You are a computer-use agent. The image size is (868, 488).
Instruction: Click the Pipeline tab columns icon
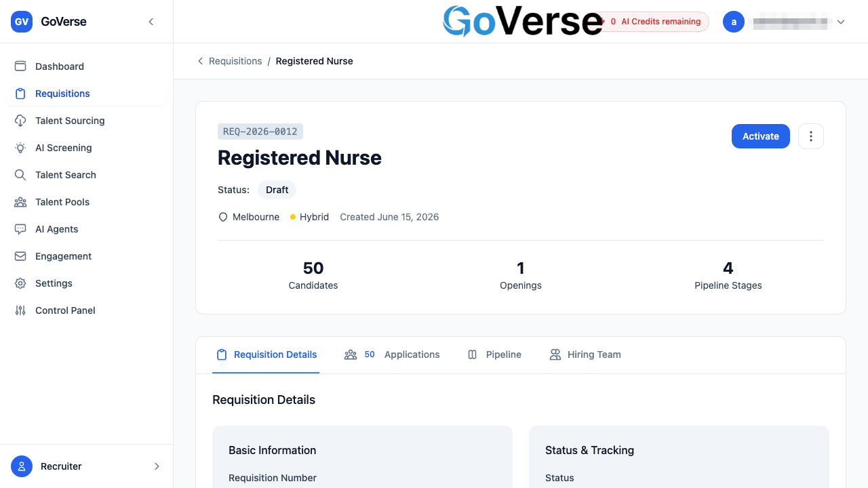(473, 354)
